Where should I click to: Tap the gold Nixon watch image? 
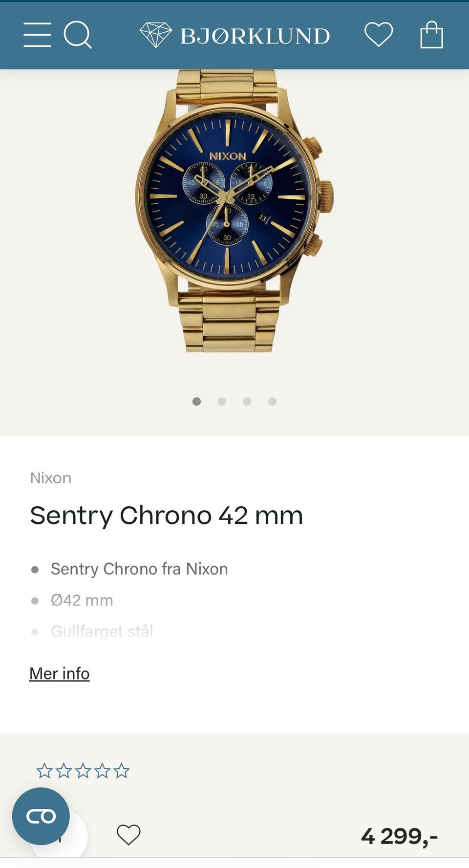point(234,210)
